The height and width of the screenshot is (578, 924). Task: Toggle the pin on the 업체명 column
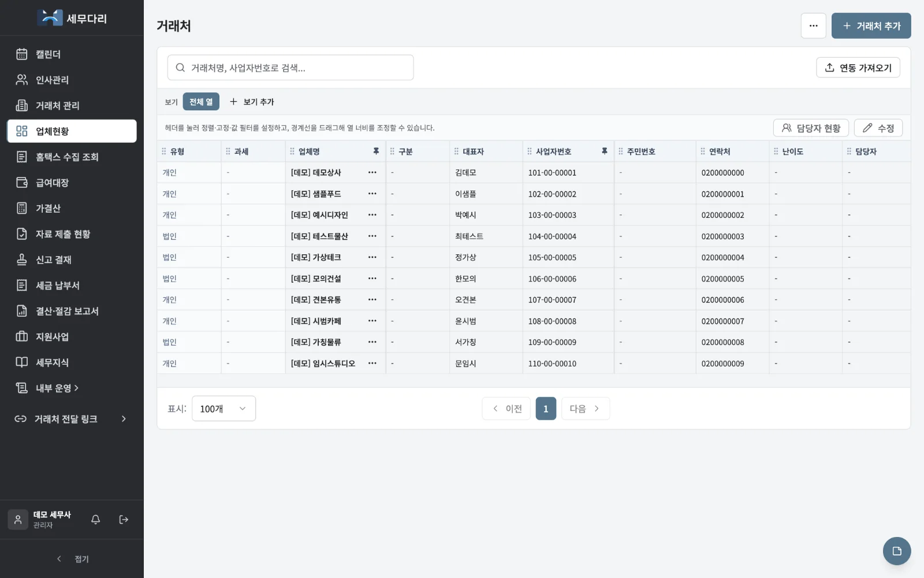376,151
